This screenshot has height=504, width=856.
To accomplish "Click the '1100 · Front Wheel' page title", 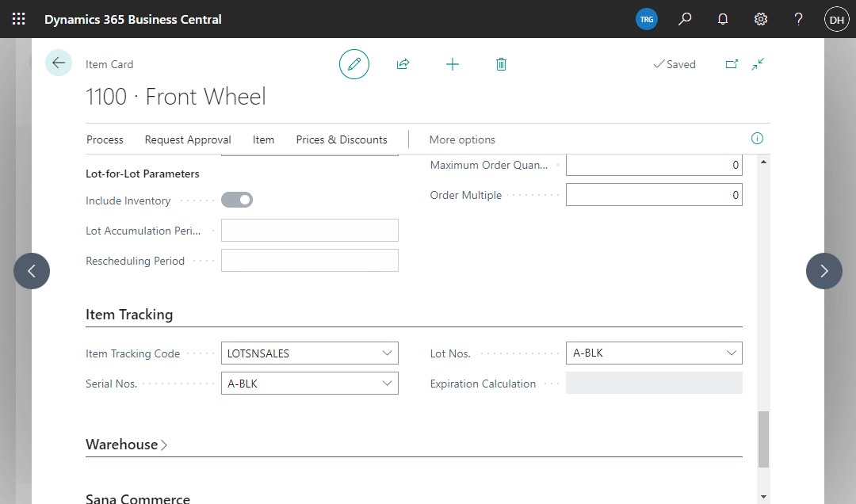I will (x=176, y=97).
